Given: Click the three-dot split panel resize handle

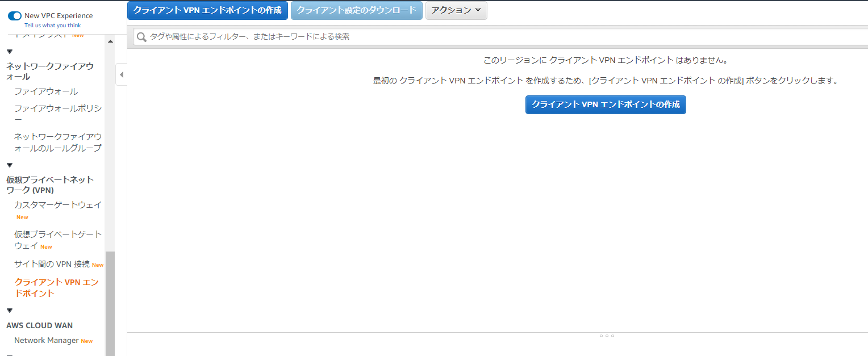Looking at the screenshot, I should pos(607,336).
